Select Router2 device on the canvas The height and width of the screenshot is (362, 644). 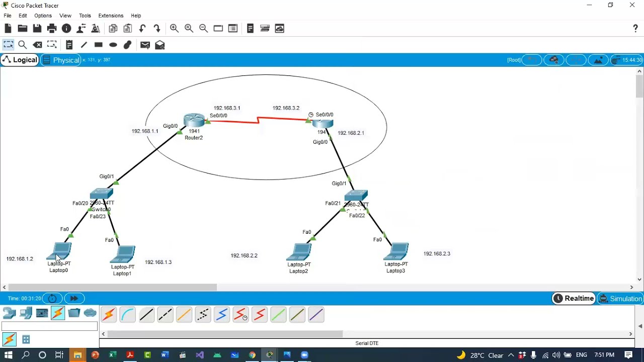coord(194,121)
